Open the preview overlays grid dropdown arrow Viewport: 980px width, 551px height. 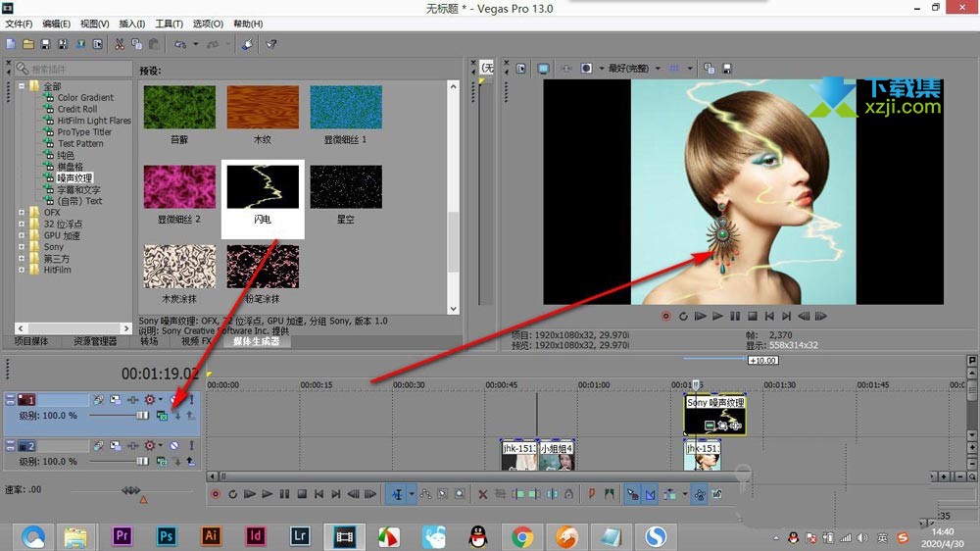[690, 69]
